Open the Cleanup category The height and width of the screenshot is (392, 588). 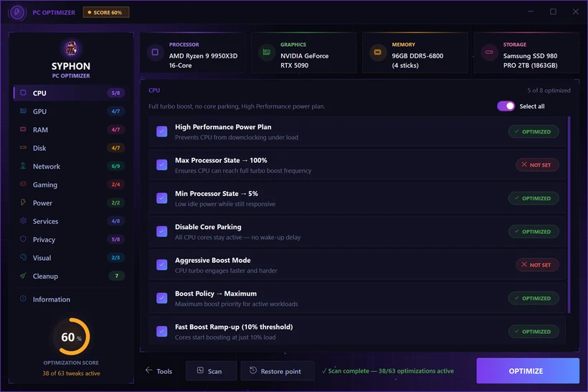click(x=70, y=276)
